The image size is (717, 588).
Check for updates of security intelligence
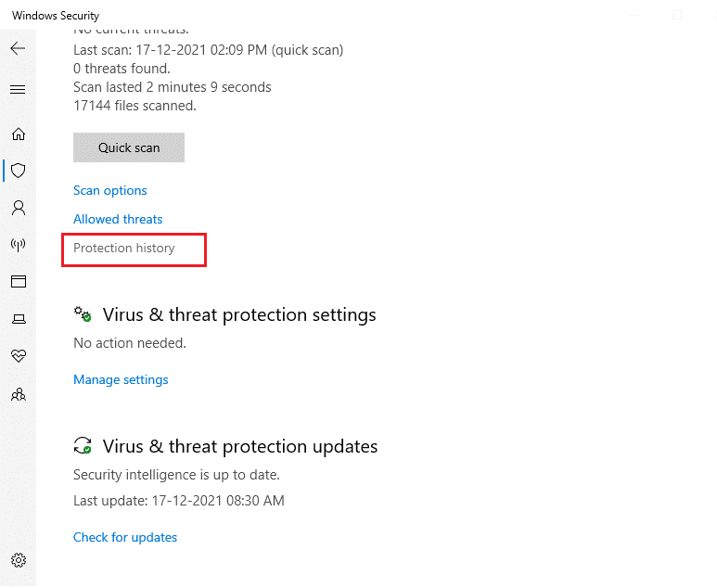pos(125,537)
